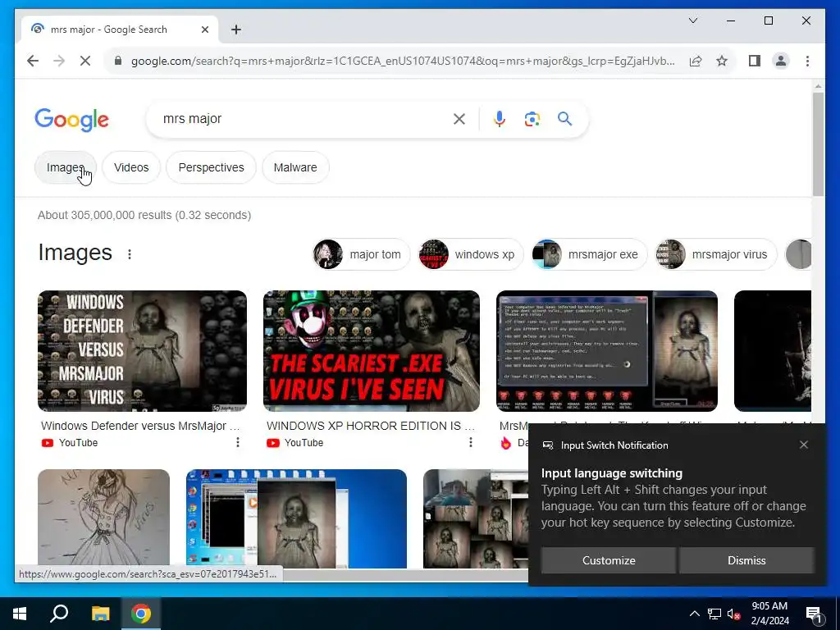The image size is (840, 630).
Task: Stop loading the page
Action: click(85, 61)
